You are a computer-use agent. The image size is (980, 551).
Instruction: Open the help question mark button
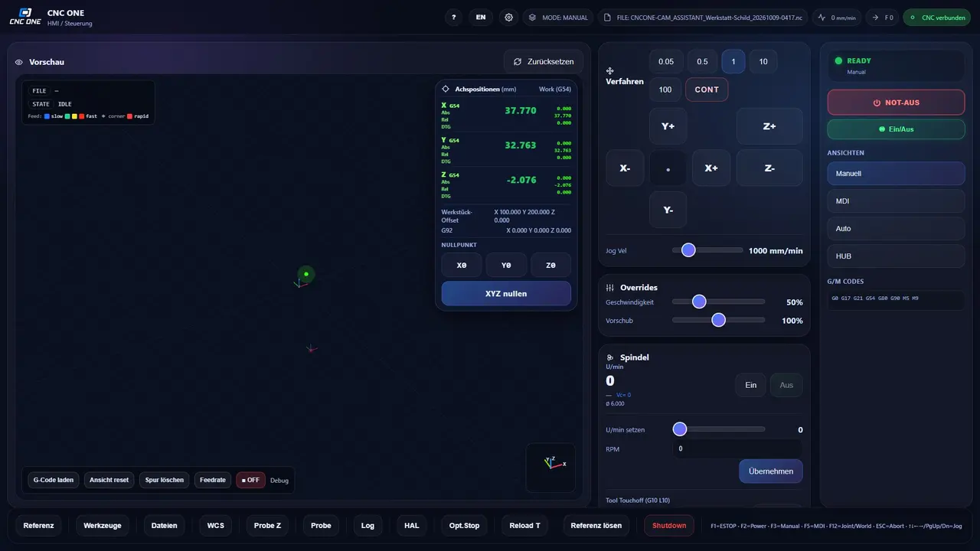454,17
